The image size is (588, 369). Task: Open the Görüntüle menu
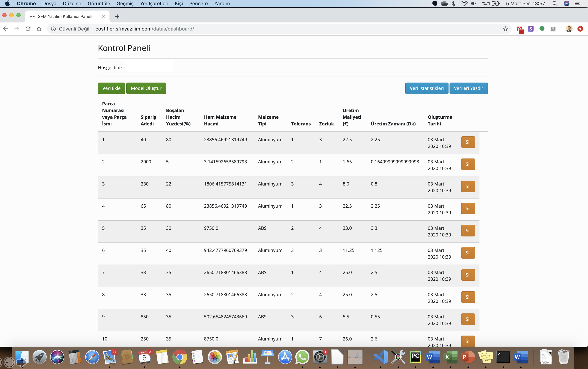click(x=99, y=4)
